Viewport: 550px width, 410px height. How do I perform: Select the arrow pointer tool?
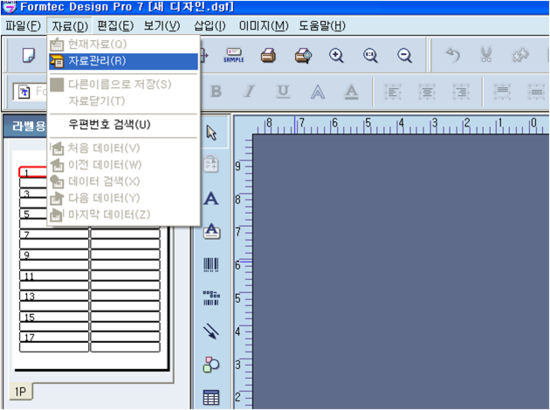click(212, 133)
